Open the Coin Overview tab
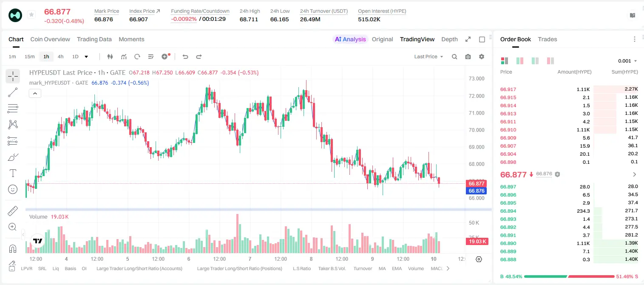 pyautogui.click(x=50, y=39)
